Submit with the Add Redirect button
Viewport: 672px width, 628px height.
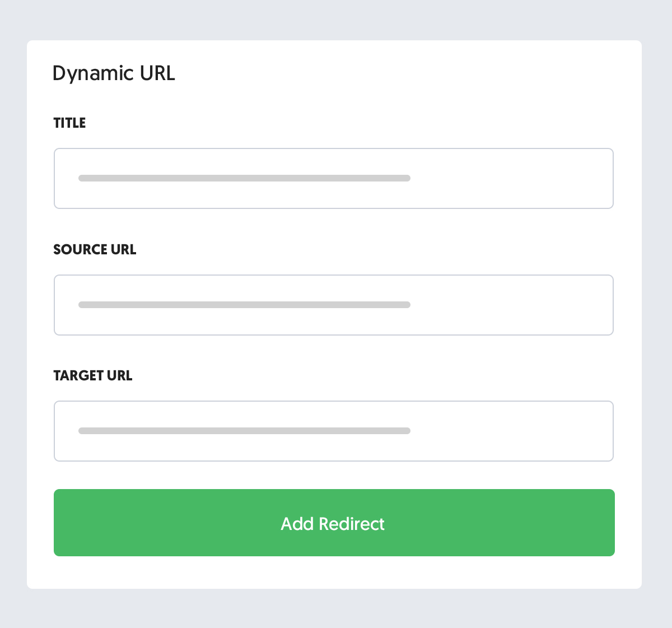tap(334, 523)
